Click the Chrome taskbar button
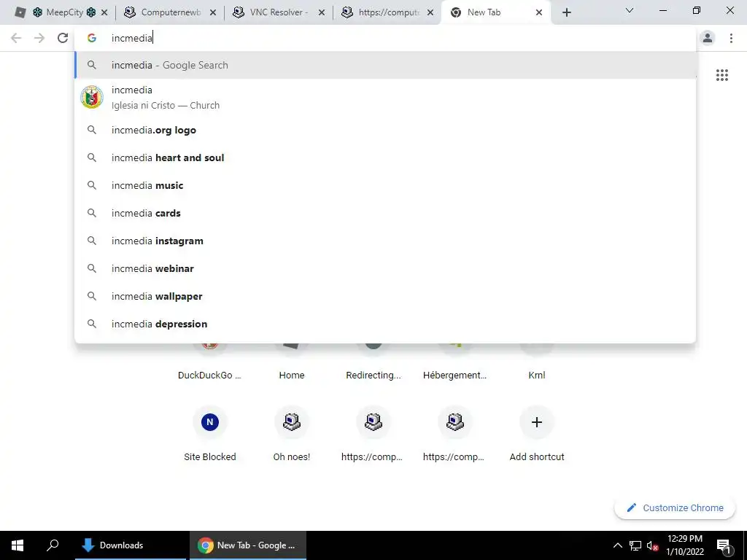The width and height of the screenshot is (747, 560). coord(248,545)
